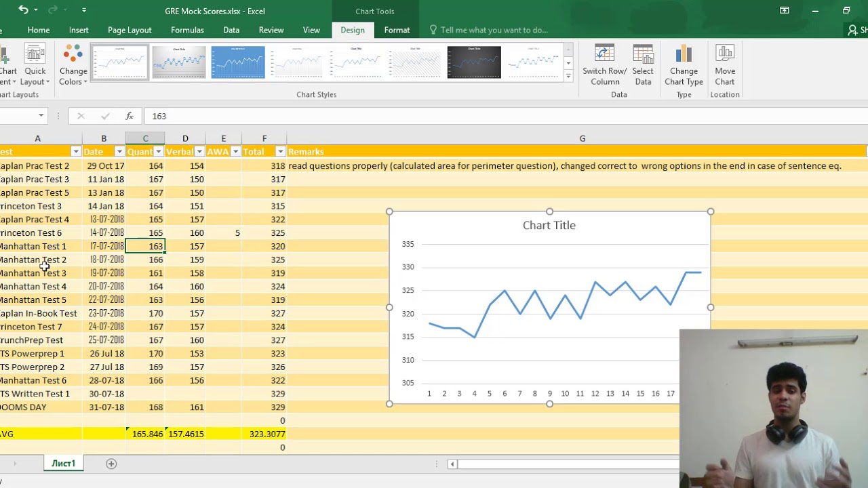Open the Name Box dropdown
This screenshot has width=868, height=488.
[41, 116]
